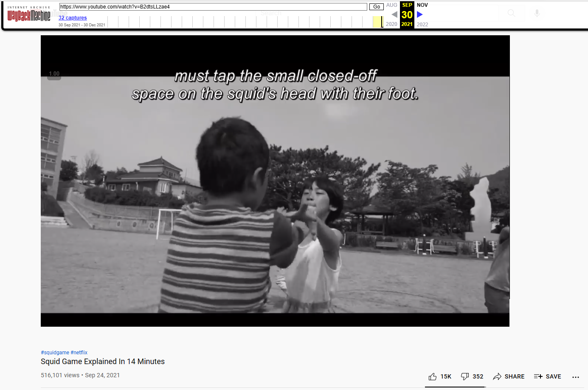
Task: Click the dislike count 352
Action: coord(478,376)
